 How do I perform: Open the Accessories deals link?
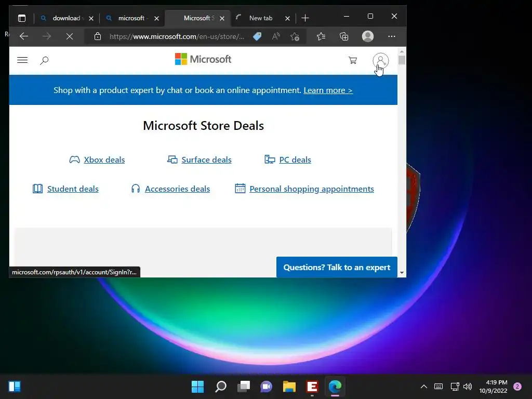point(178,189)
